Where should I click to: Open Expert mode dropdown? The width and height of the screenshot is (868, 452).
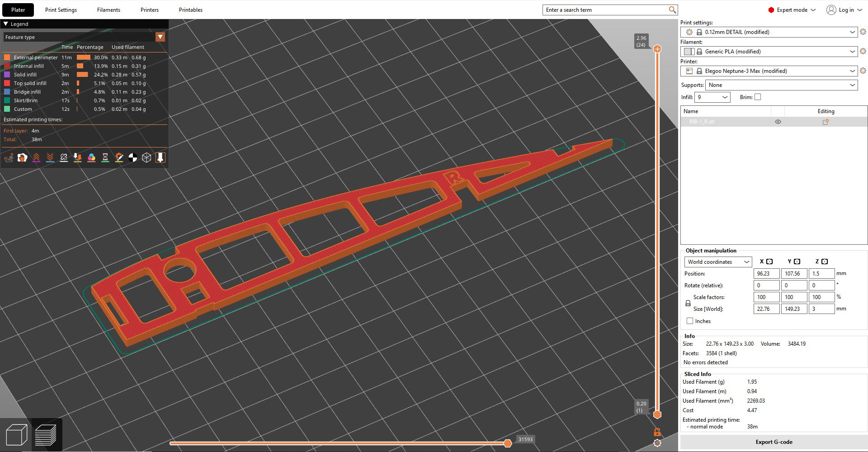[792, 10]
